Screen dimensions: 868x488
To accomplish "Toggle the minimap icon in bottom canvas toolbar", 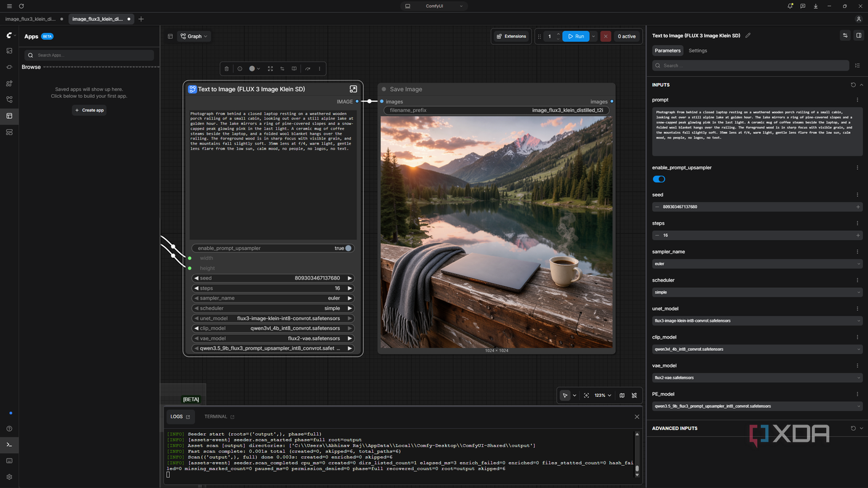I will tap(622, 396).
